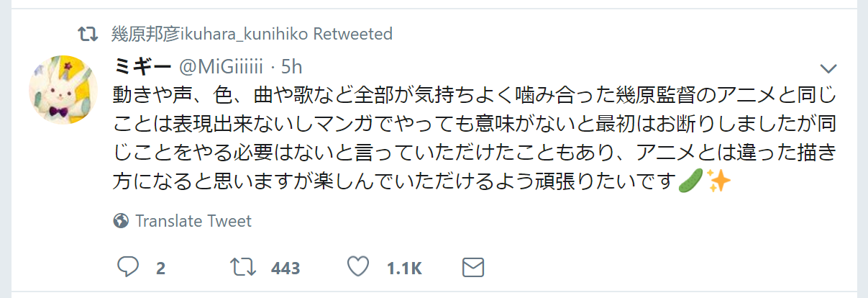Click the 1.1K likes count
Screen dimensions: 868x298
[x=403, y=268]
